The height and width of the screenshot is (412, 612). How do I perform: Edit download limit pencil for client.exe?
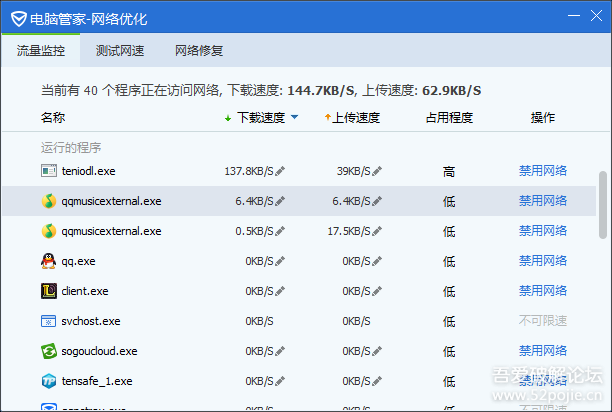(x=280, y=291)
